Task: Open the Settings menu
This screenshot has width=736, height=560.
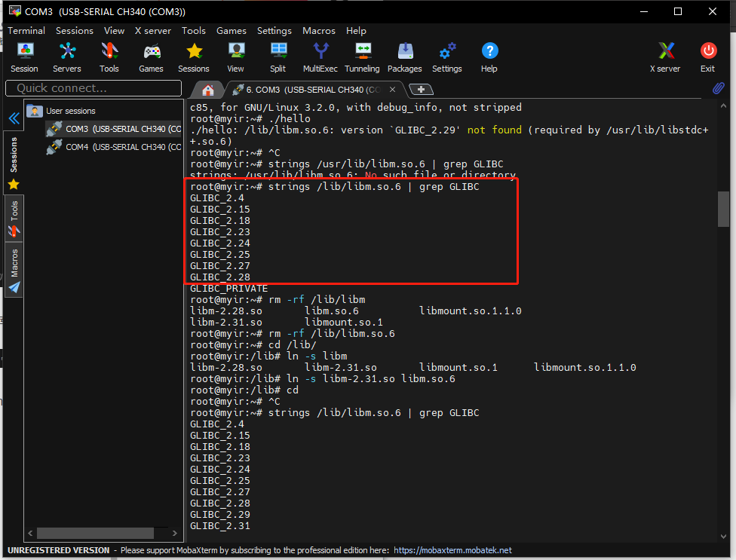Action: click(x=274, y=30)
